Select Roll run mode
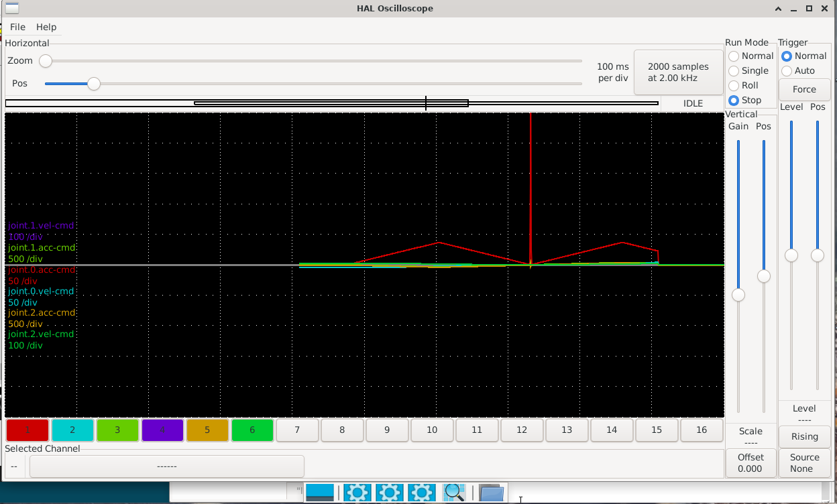This screenshot has height=504, width=837. (734, 86)
